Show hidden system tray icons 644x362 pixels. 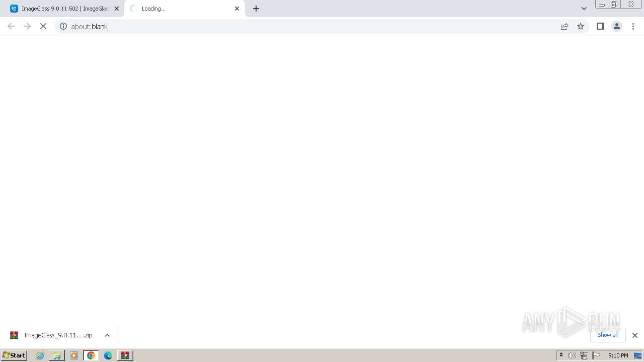pyautogui.click(x=561, y=355)
